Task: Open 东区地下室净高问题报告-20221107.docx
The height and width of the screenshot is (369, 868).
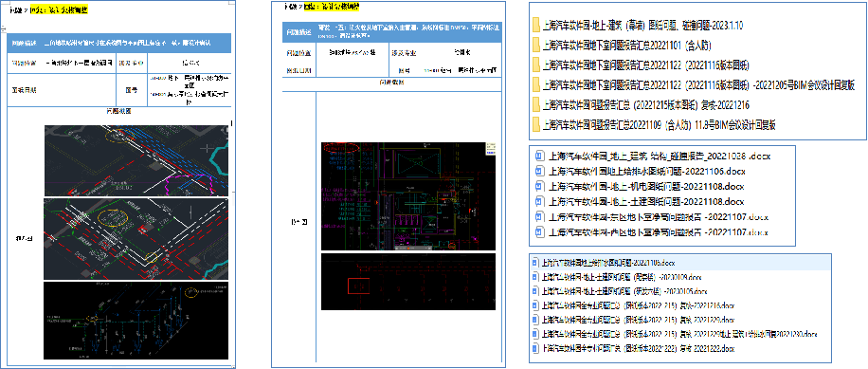Action: 652,216
